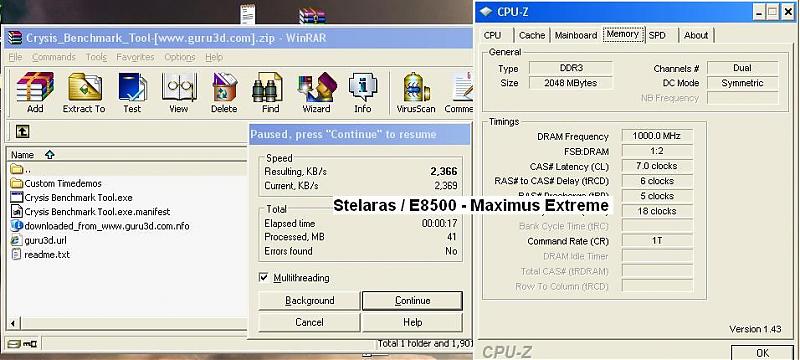Click the Continue button
Viewport: 800px width, 360px height.
[x=412, y=301]
